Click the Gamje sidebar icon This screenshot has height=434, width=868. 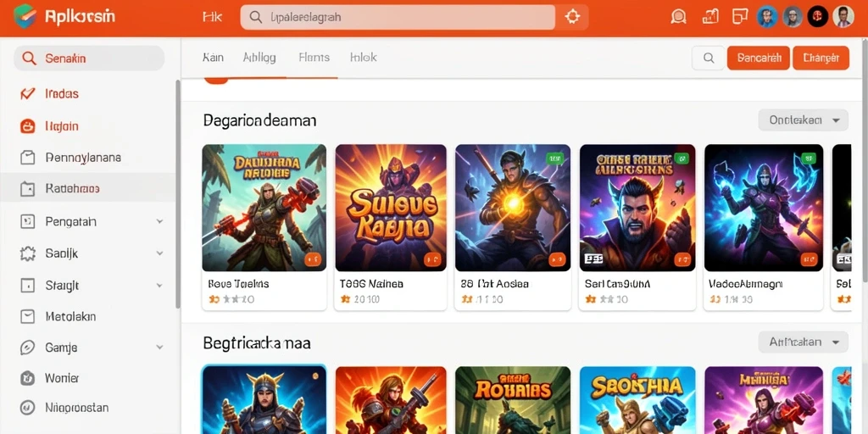(27, 348)
